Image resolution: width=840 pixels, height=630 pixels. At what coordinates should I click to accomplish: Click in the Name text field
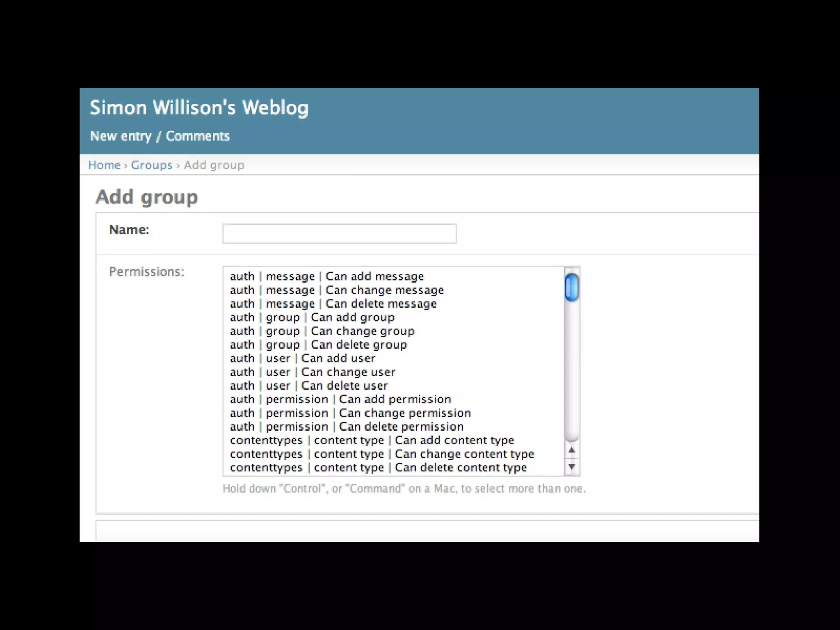point(339,233)
